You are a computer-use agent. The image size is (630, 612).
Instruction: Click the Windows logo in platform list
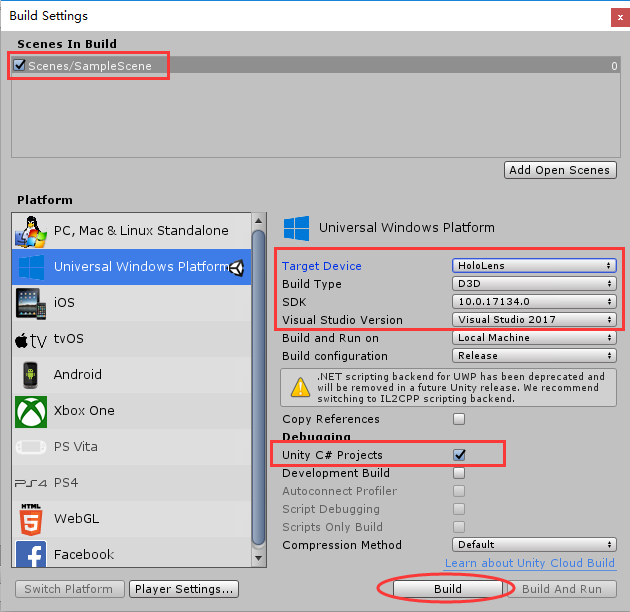click(31, 267)
